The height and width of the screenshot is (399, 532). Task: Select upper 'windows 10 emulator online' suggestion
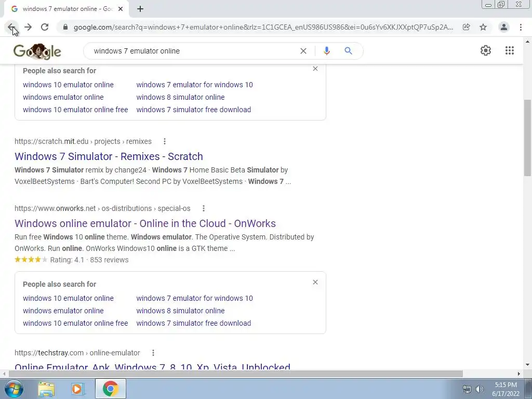[x=68, y=85]
